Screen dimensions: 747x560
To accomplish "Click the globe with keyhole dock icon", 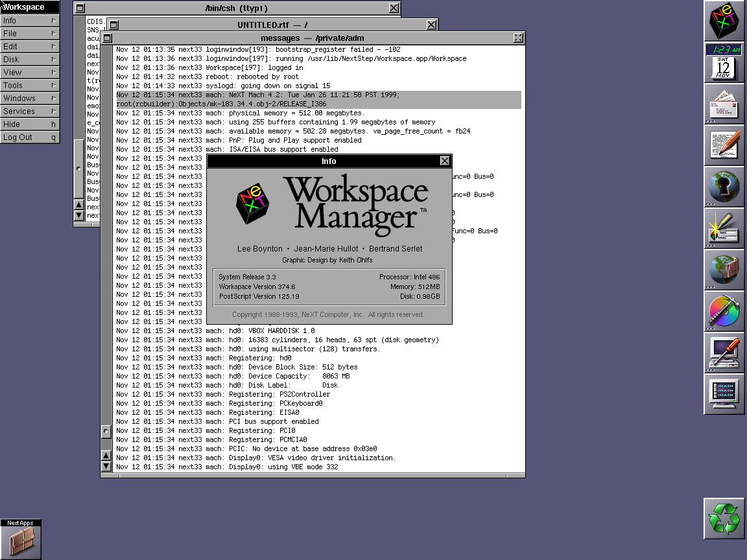I will click(724, 187).
